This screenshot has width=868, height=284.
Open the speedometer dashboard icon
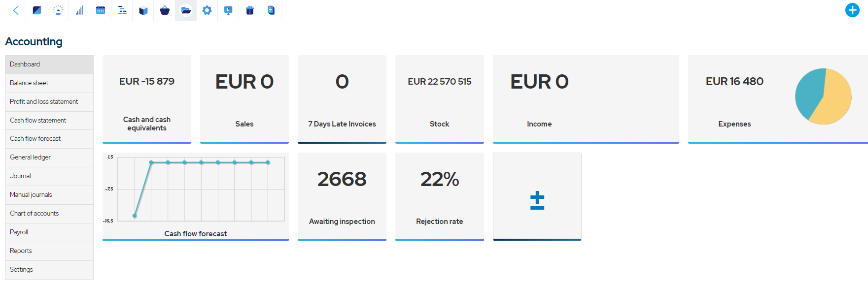pos(58,10)
